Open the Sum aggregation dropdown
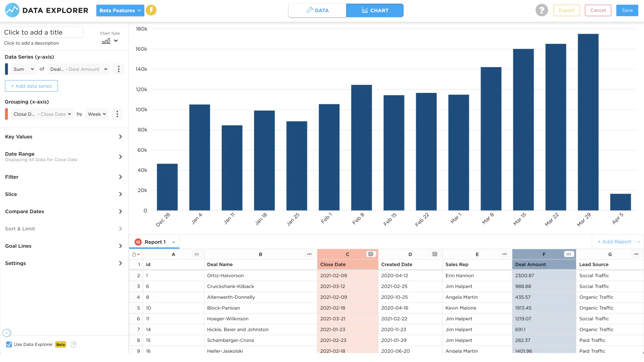 pyautogui.click(x=23, y=69)
